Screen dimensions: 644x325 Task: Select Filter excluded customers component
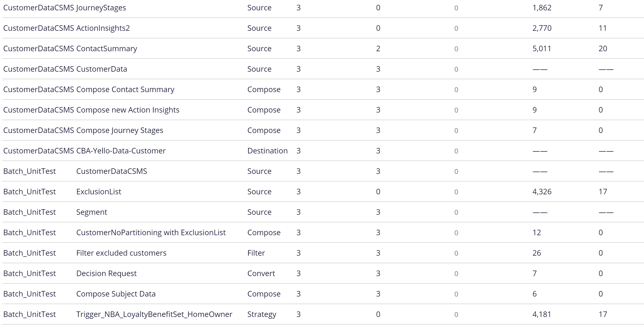tap(121, 253)
